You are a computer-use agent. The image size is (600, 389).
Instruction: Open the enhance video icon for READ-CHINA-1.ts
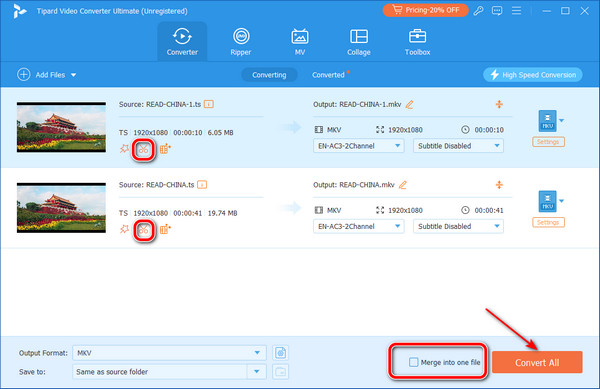click(165, 149)
